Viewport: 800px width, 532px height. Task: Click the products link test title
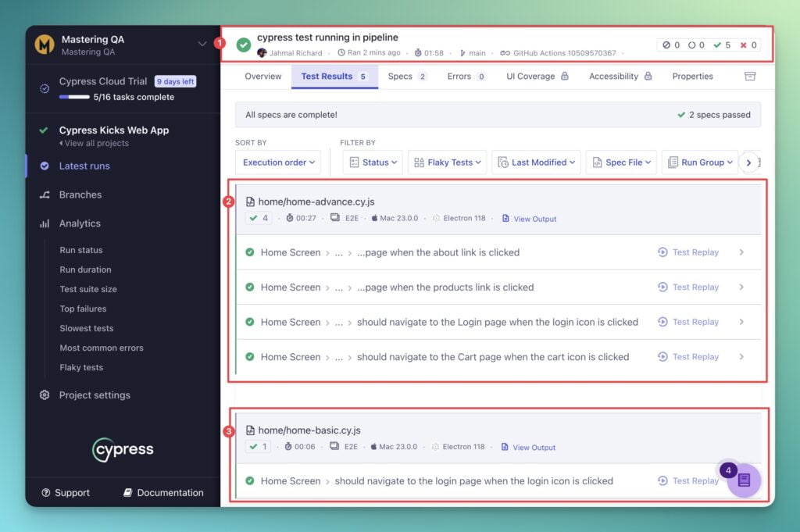tap(445, 287)
